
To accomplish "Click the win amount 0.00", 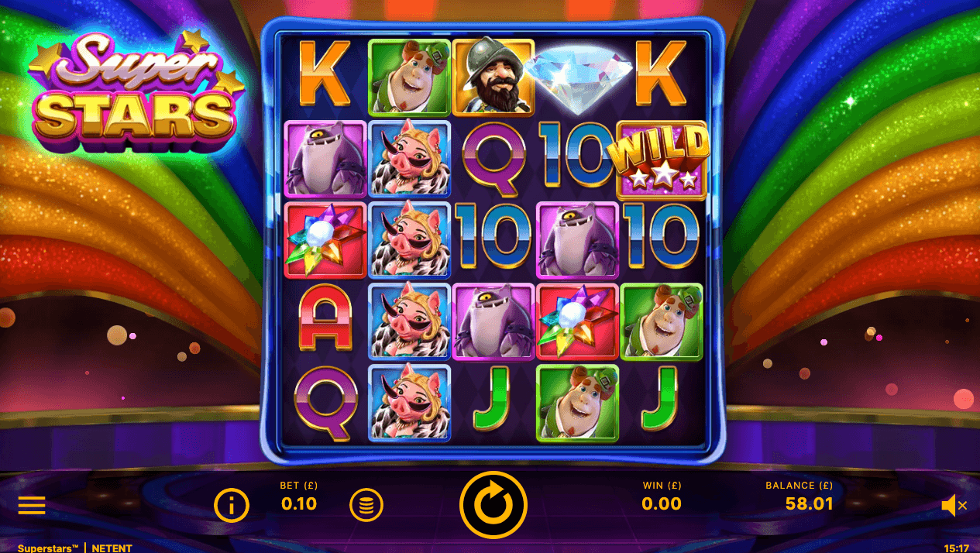I will (x=662, y=504).
